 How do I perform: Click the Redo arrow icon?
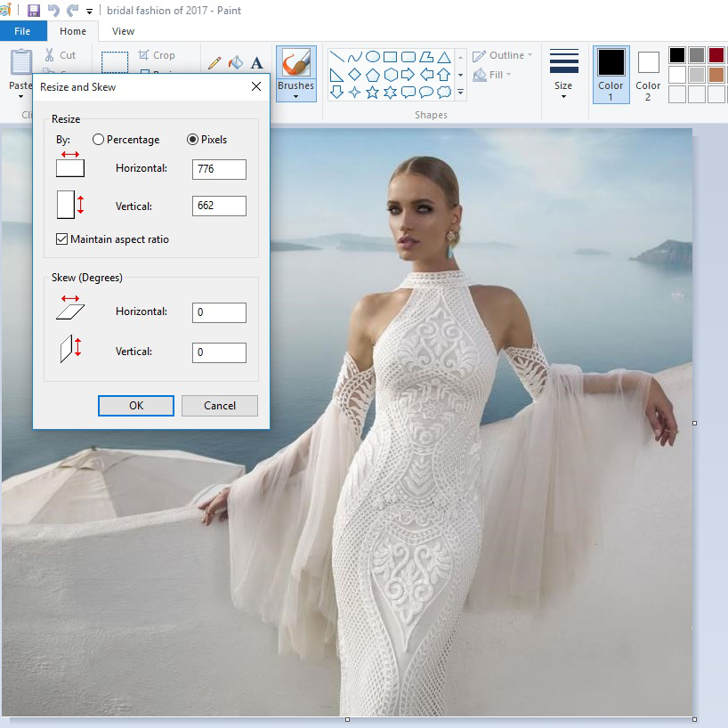72,10
